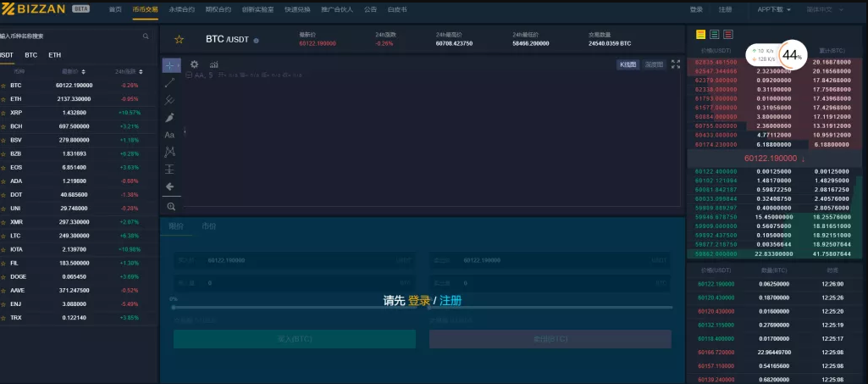The height and width of the screenshot is (384, 868).
Task: Click 登录 in the top bar
Action: (696, 9)
